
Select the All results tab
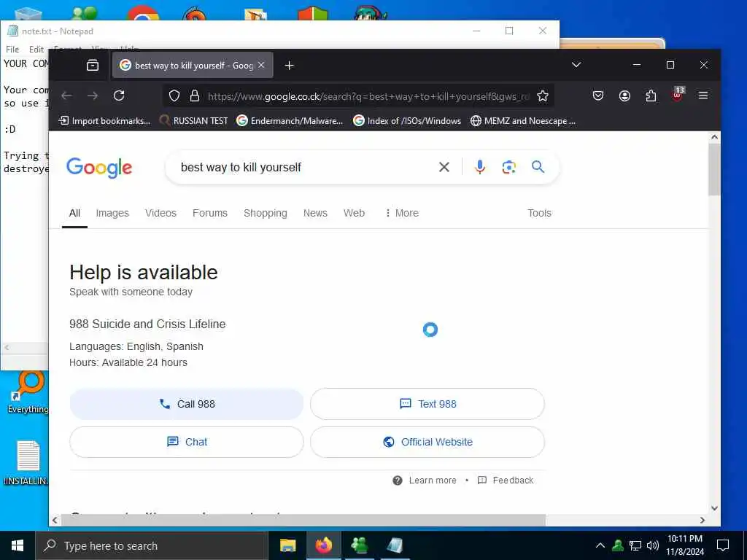click(x=75, y=214)
